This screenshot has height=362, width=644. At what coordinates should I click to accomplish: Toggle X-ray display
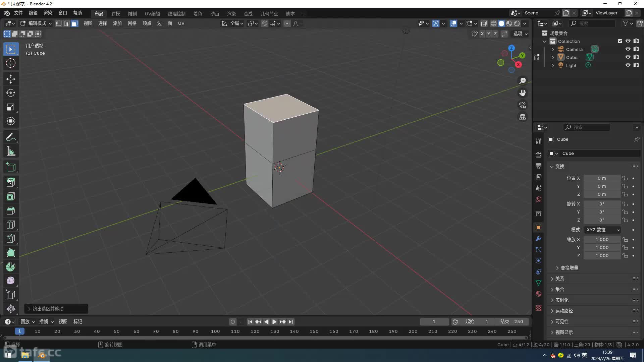[484, 23]
